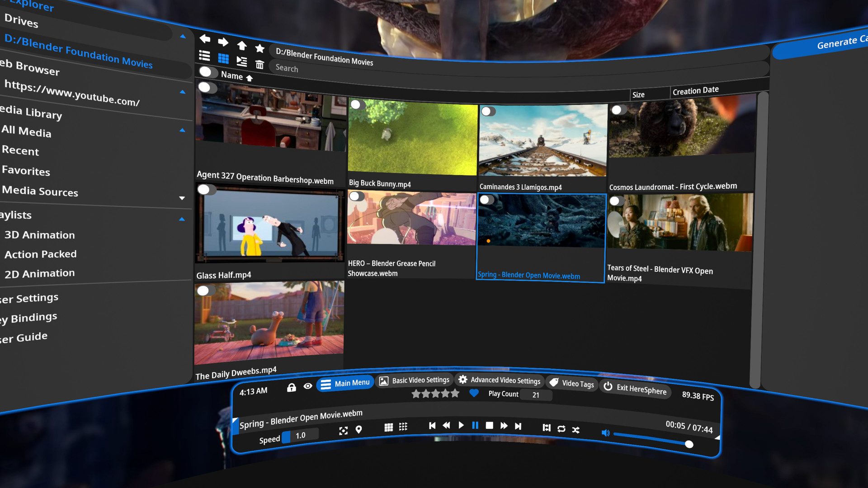Drag the volume slider to adjust level
Viewport: 868px width, 488px height.
[689, 444]
